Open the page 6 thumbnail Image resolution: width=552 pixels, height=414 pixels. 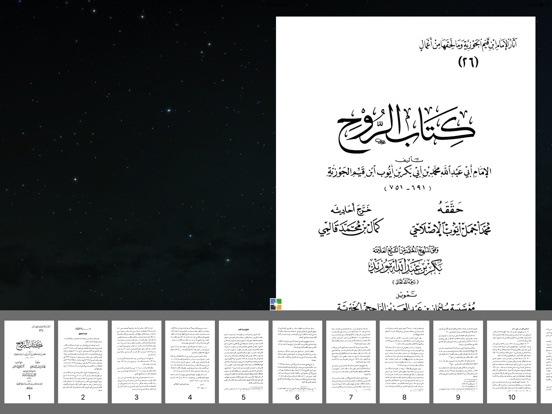coord(297,362)
